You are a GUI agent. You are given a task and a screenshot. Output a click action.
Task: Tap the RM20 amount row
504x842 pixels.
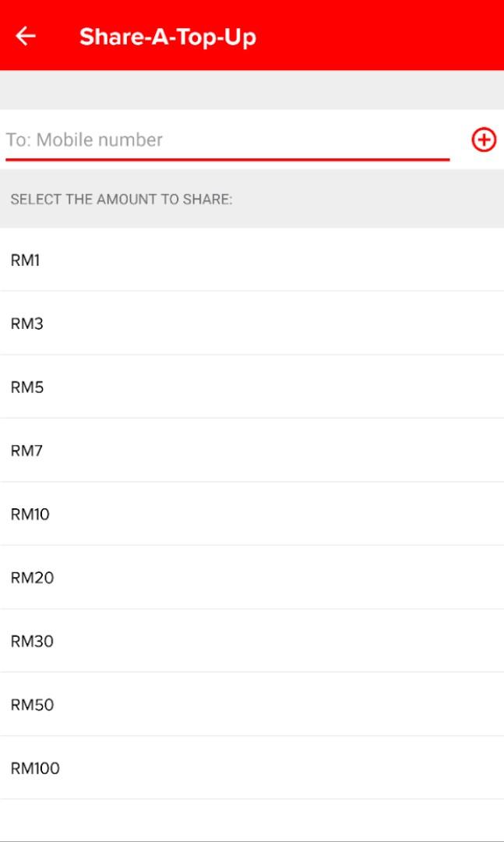point(32,578)
